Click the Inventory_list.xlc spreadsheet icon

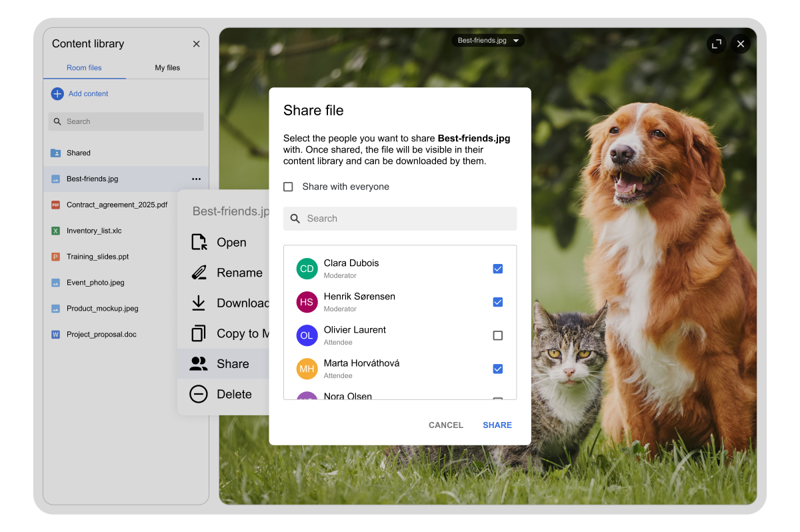click(x=56, y=231)
